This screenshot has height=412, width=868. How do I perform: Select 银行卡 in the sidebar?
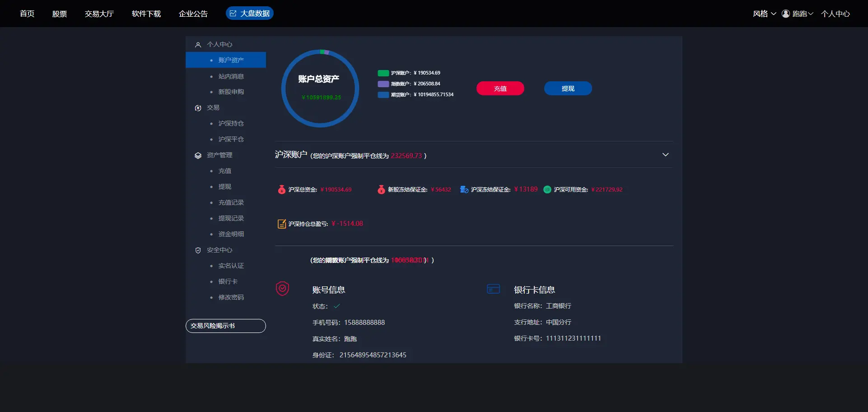coord(228,281)
